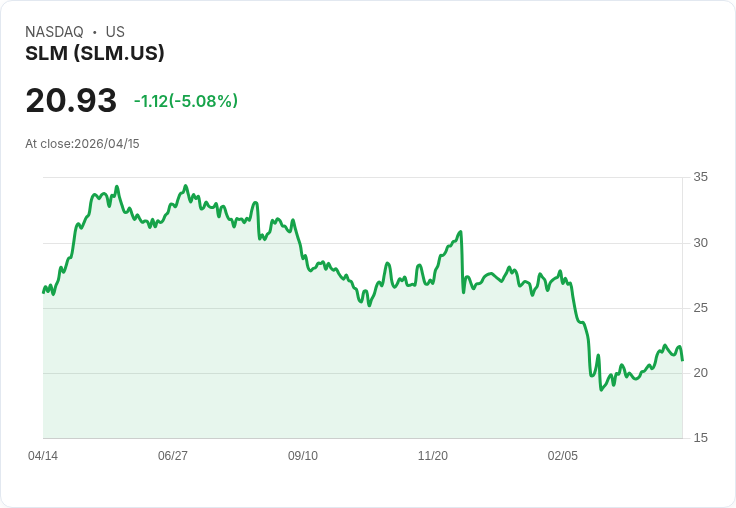This screenshot has width=736, height=508.
Task: Click the sharp December drop on the chart line
Action: pyautogui.click(x=462, y=262)
